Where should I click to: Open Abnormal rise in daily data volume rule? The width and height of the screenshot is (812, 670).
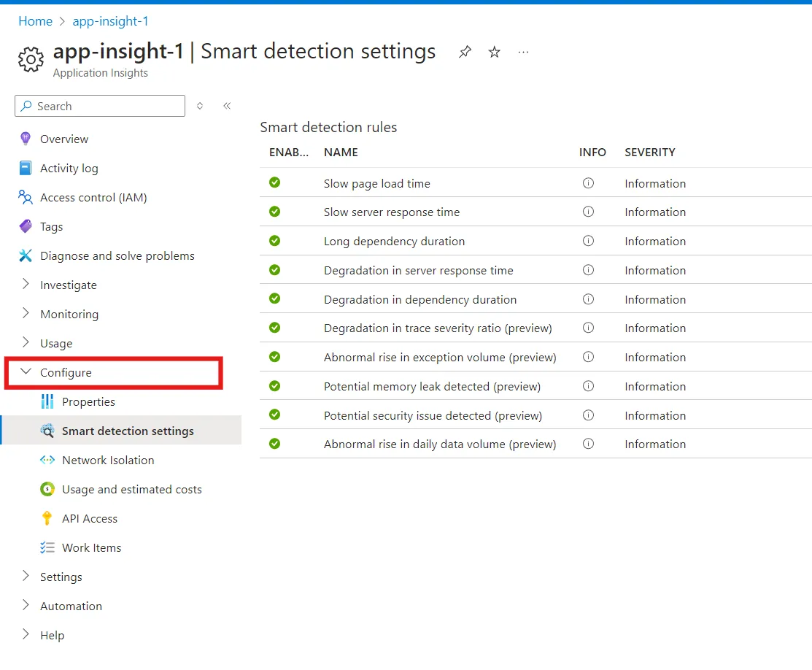coord(440,444)
